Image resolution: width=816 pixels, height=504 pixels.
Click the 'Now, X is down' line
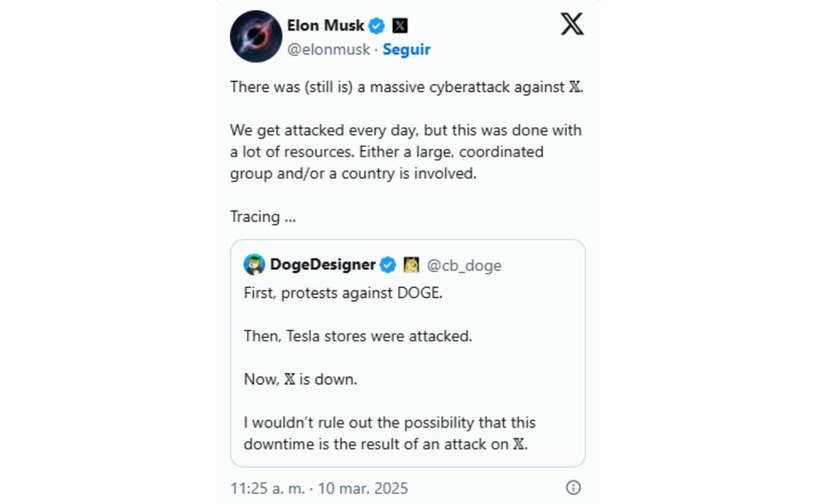coord(300,379)
